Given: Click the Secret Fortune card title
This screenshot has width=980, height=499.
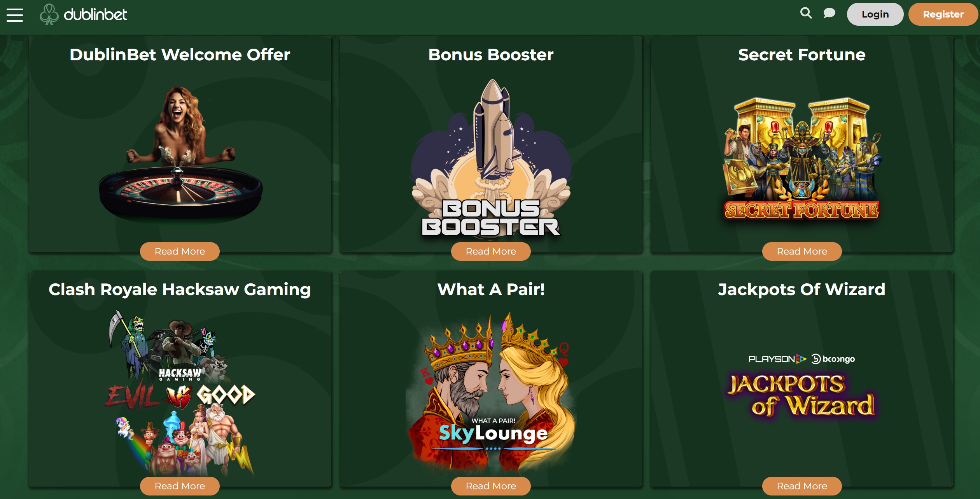Looking at the screenshot, I should [x=802, y=55].
